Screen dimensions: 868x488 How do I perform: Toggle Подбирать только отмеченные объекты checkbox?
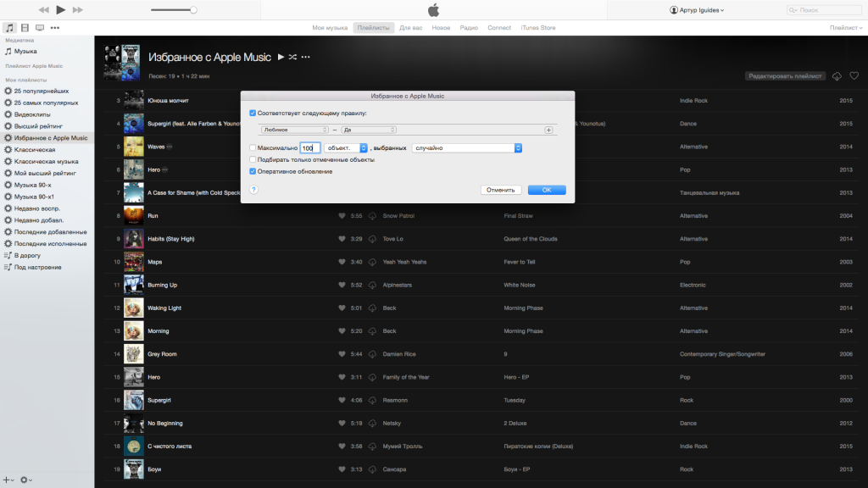point(253,159)
